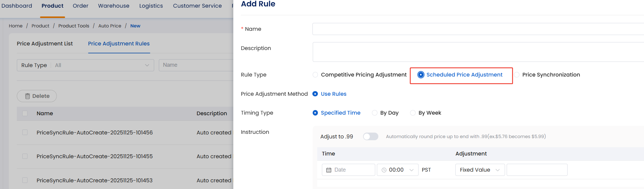The width and height of the screenshot is (644, 189).
Task: Go to Product Tools breadcrumb link
Action: point(74,26)
